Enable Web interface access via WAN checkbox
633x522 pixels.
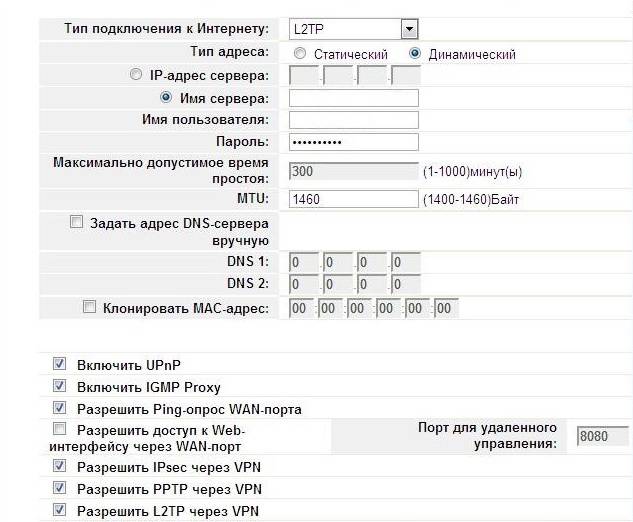pos(59,429)
